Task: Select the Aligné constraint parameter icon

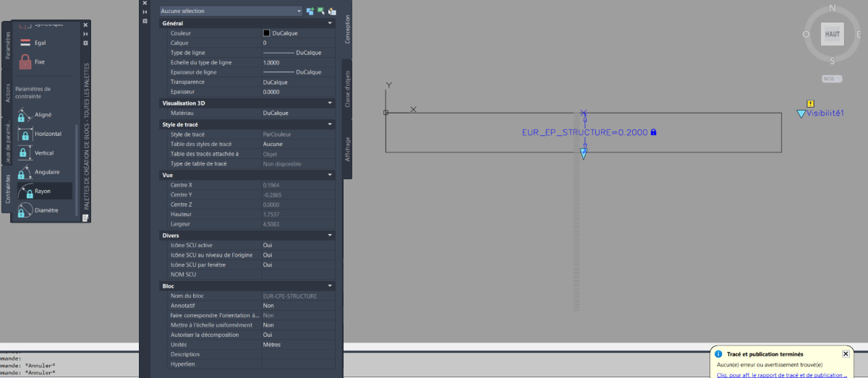Action: point(25,115)
